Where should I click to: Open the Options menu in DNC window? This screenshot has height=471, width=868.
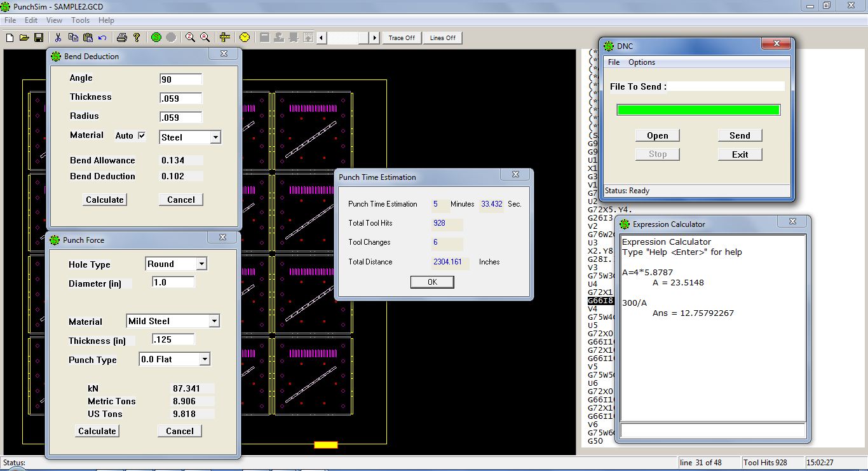tap(641, 62)
